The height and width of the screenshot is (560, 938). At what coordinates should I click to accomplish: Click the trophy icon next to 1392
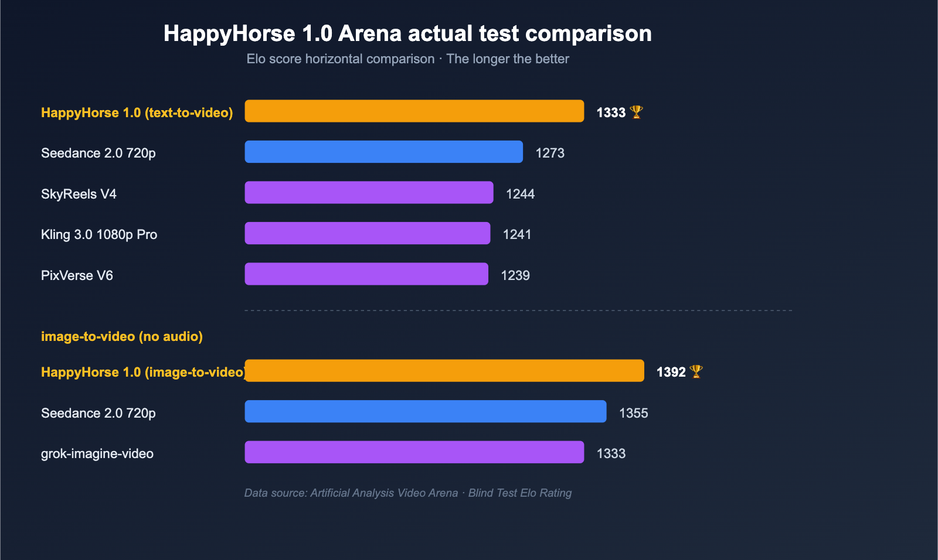696,371
